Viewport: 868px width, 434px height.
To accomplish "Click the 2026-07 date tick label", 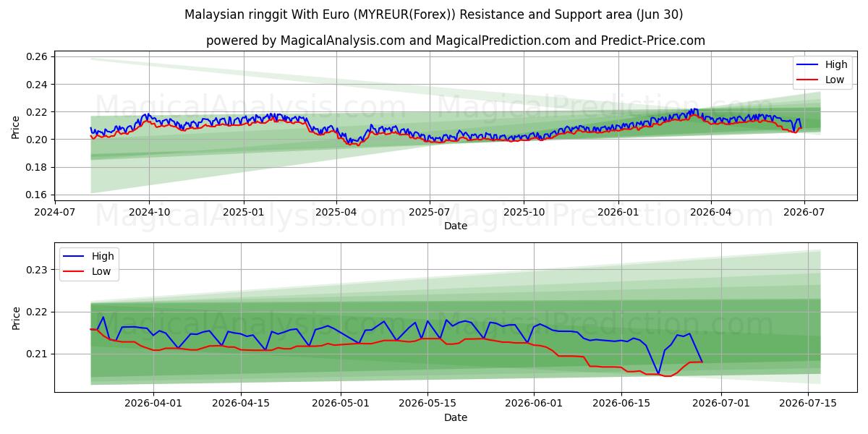I will coord(803,212).
